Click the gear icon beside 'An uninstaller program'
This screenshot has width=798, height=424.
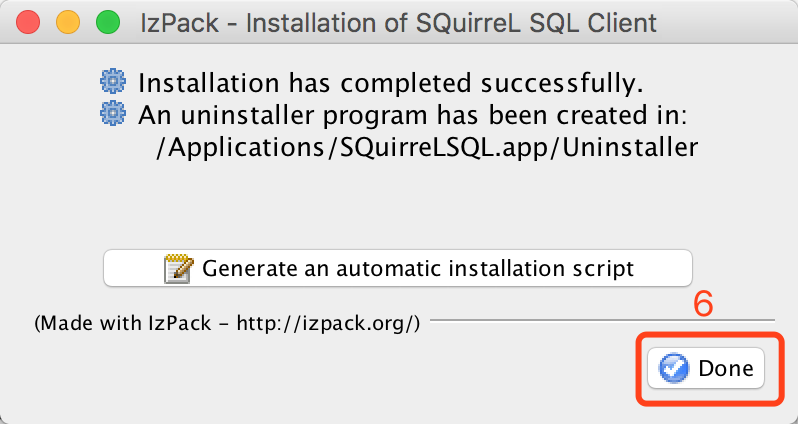[x=112, y=114]
